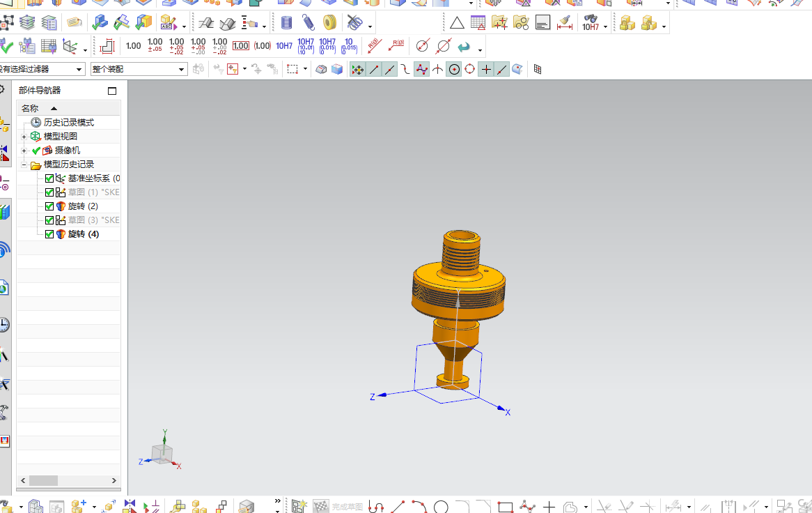Click the left arrow of navigator scrollbar
Image resolution: width=812 pixels, height=513 pixels.
pyautogui.click(x=23, y=481)
